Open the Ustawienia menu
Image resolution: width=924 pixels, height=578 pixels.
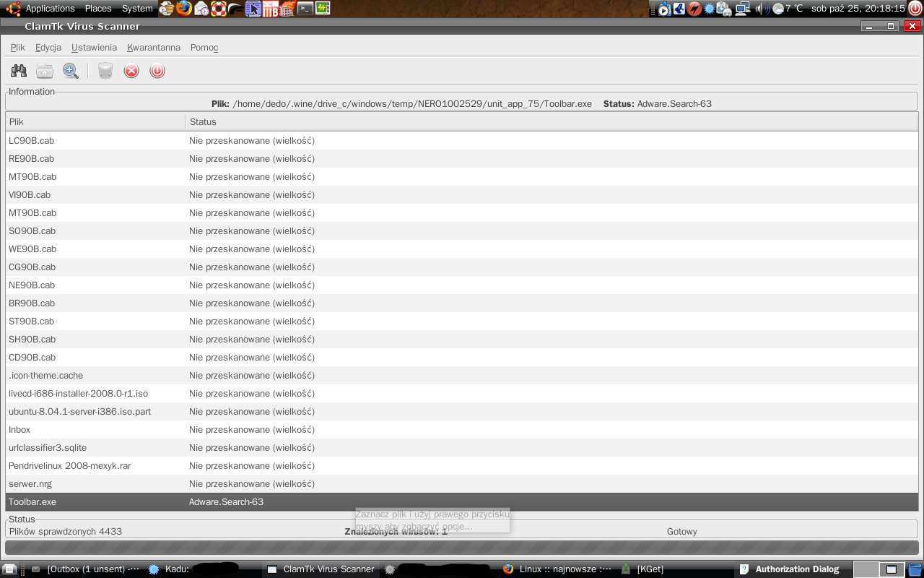point(94,48)
